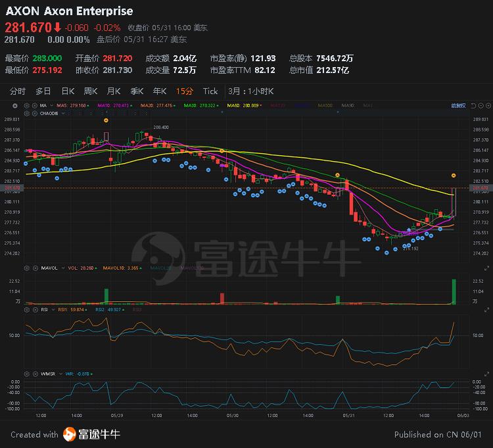Click the zoom-out minus icon at chart top right
Screen dimensions: 493x448
coord(481,106)
